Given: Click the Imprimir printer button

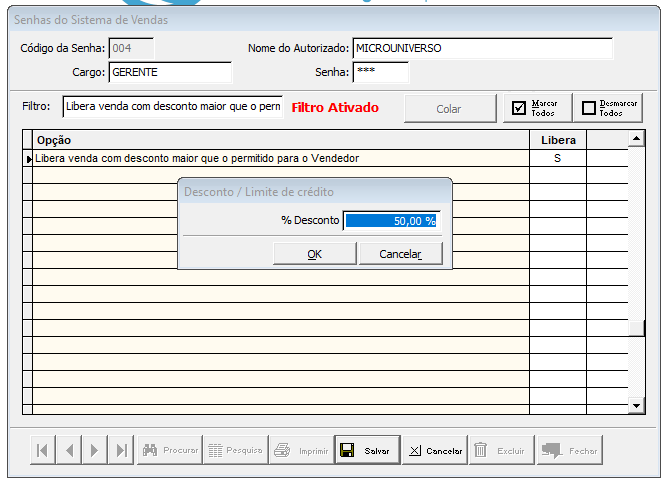Looking at the screenshot, I should pos(302,450).
